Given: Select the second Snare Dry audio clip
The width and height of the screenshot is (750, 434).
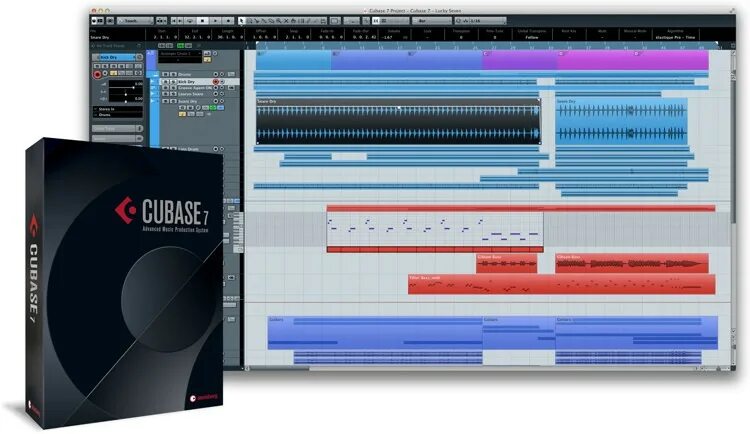Looking at the screenshot, I should (621, 122).
